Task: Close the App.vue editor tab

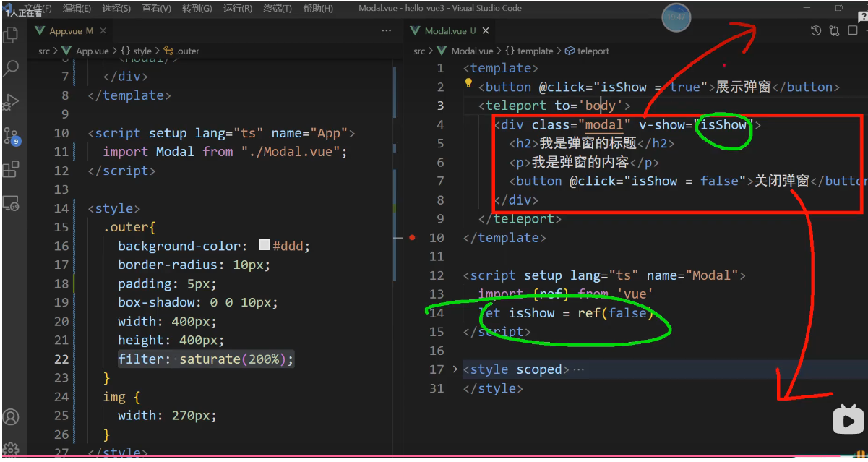Action: point(103,31)
